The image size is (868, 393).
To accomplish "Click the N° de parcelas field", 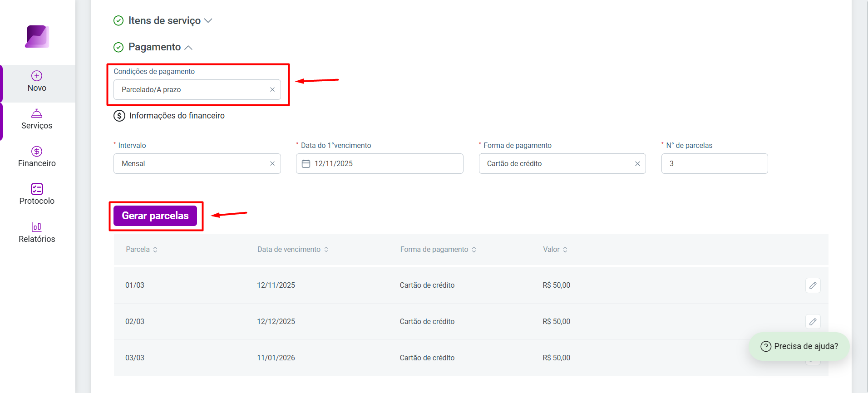I will tap(715, 163).
